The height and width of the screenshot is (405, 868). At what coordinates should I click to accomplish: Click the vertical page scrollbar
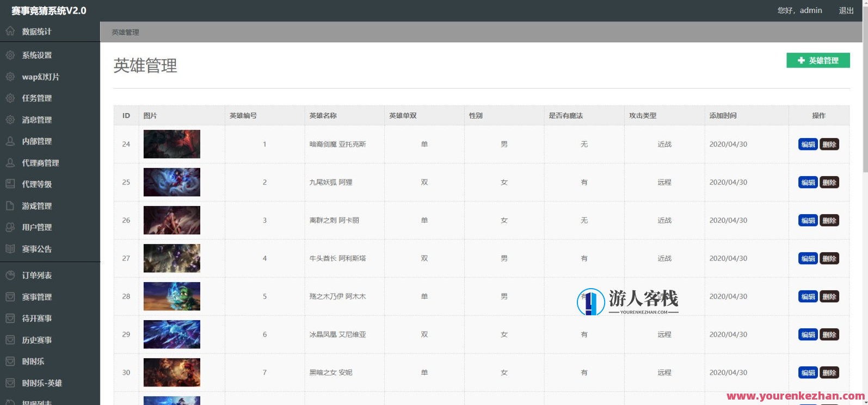tap(865, 87)
